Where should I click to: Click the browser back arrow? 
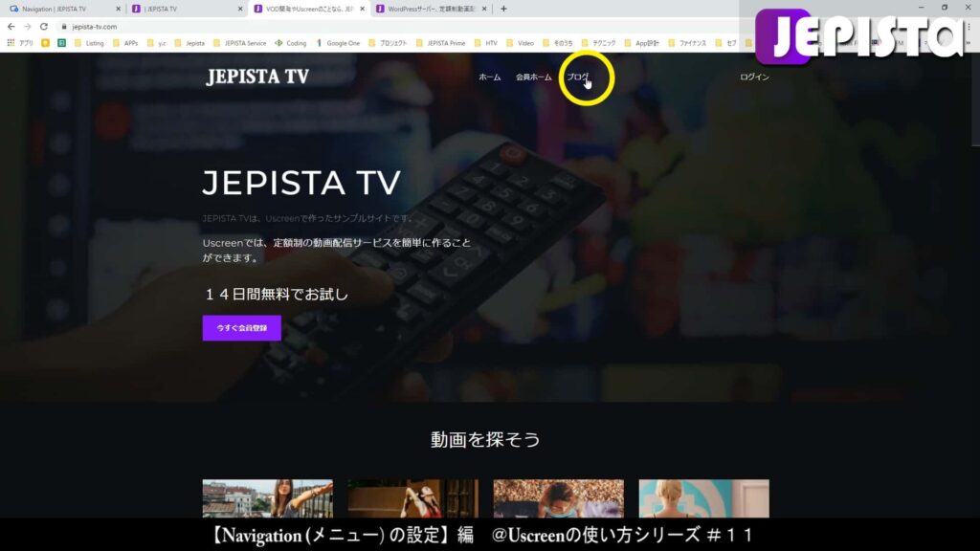pos(11,29)
